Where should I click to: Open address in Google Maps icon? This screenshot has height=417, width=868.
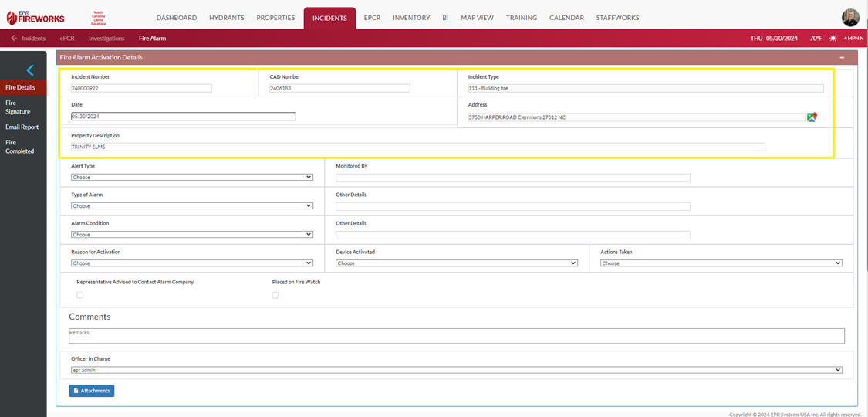pos(812,117)
